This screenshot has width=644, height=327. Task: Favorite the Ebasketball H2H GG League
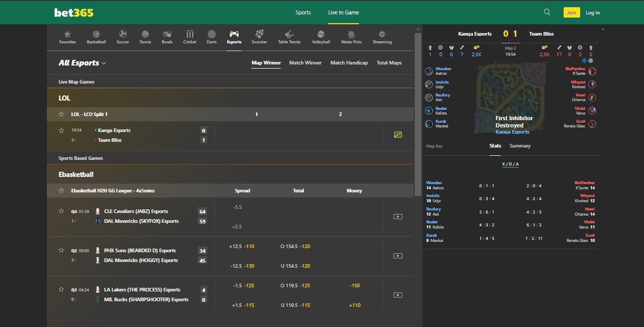coord(61,191)
